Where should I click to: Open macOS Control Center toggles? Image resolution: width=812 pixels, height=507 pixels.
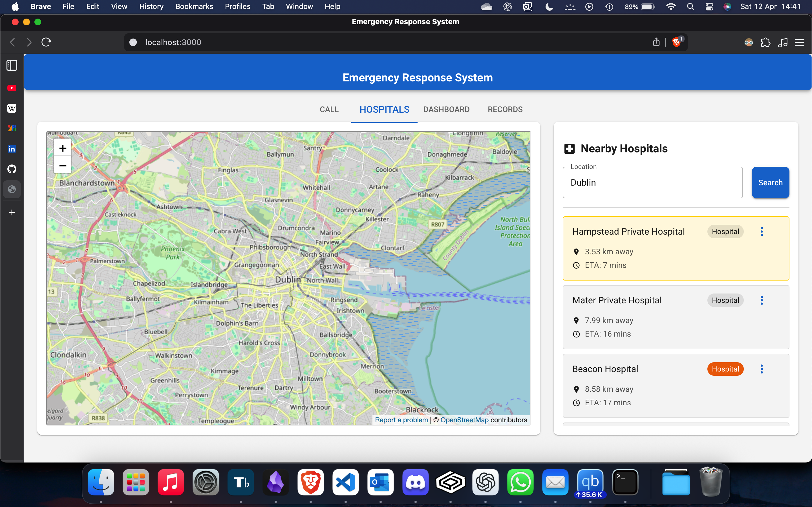[x=709, y=6]
